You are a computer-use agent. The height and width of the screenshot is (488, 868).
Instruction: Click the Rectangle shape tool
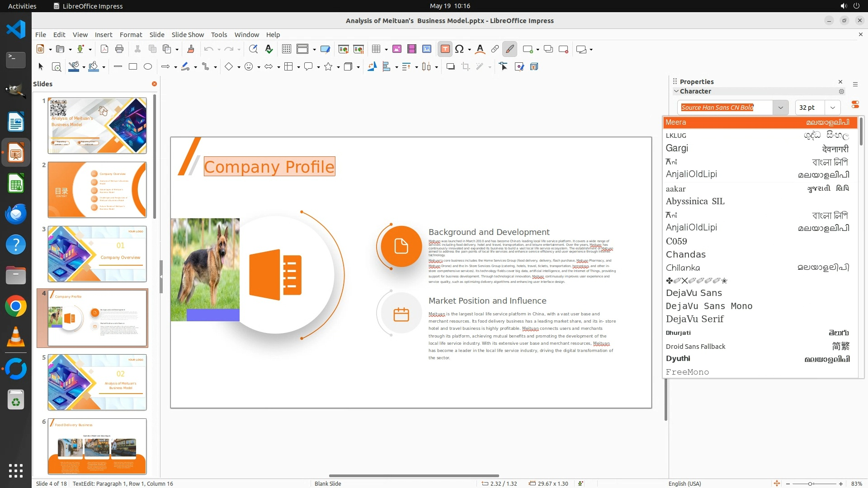click(x=133, y=67)
